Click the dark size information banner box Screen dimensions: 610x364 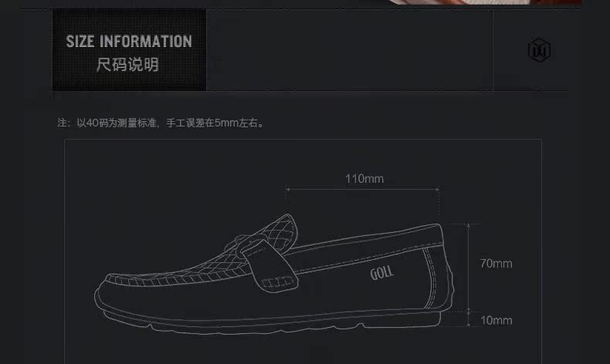(x=129, y=50)
